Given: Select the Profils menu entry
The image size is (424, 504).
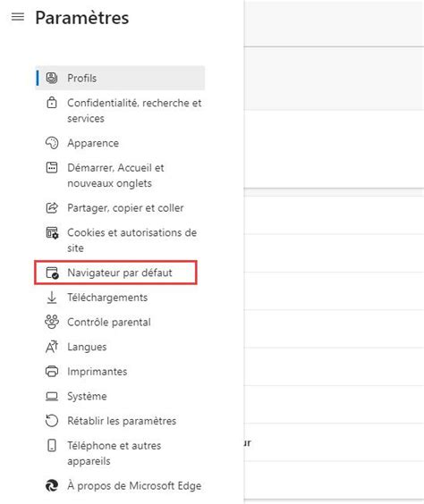Looking at the screenshot, I should pos(120,78).
